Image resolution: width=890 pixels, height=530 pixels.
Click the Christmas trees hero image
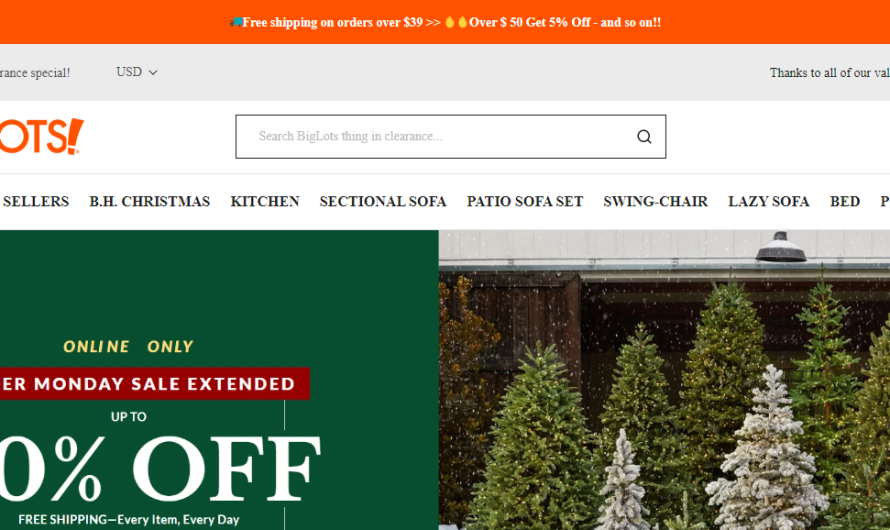[x=664, y=380]
